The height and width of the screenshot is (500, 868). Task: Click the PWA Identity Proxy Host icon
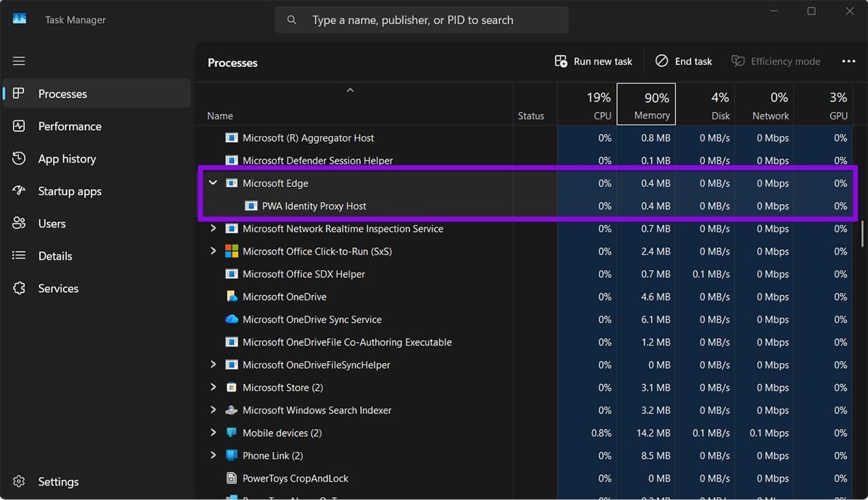click(251, 206)
